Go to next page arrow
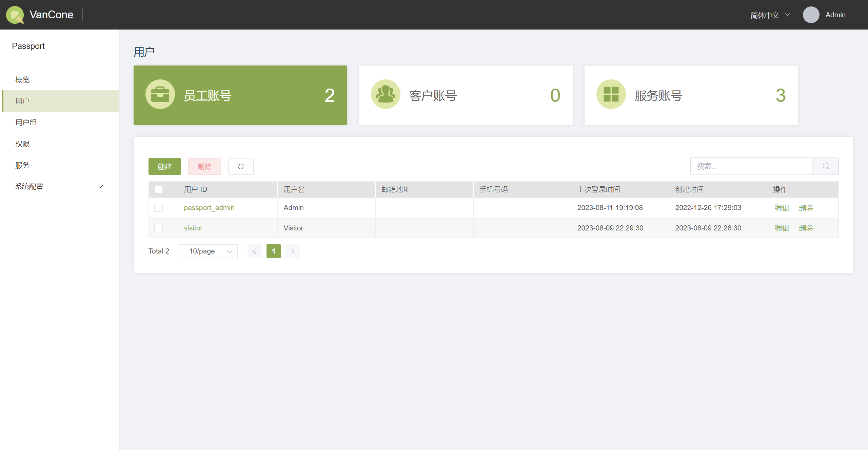 [x=293, y=251]
